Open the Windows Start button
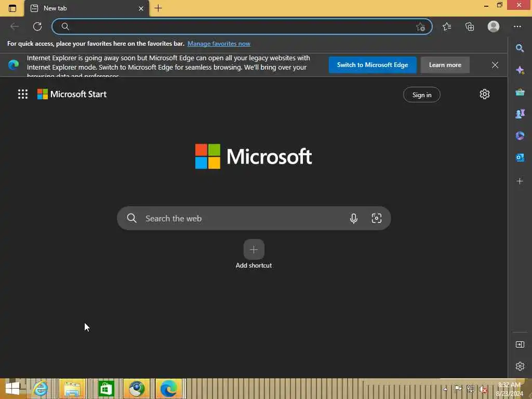Image resolution: width=532 pixels, height=399 pixels. (x=12, y=389)
